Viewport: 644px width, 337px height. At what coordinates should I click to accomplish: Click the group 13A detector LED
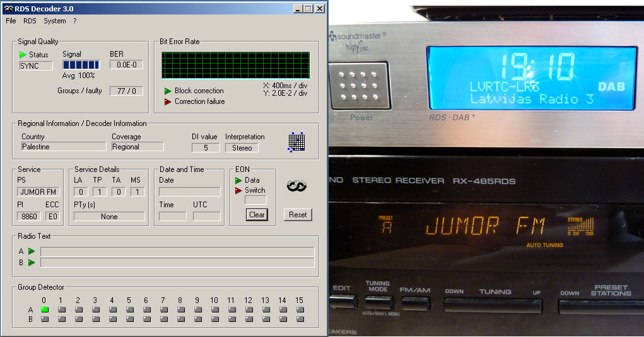(x=266, y=309)
